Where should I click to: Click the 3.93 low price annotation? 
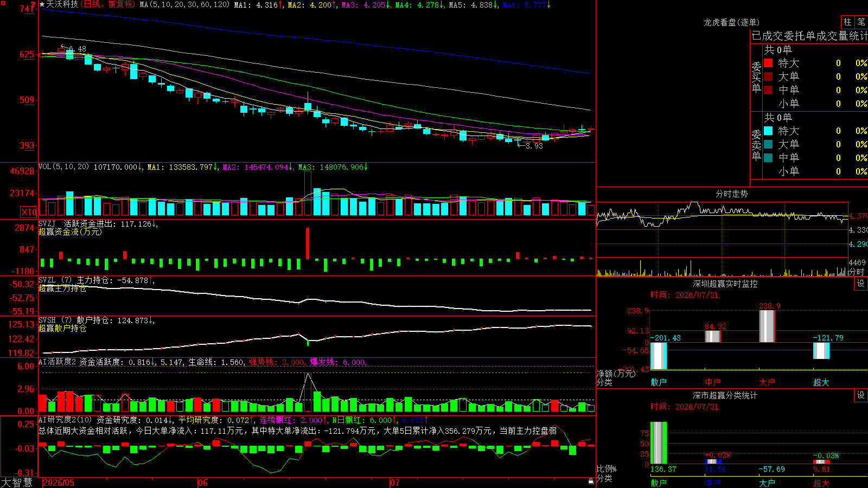pos(534,146)
